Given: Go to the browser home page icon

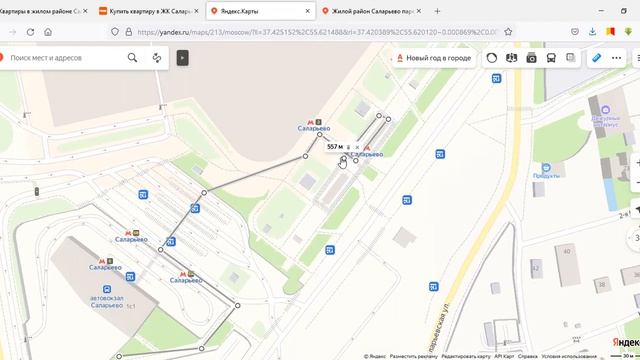Looking at the screenshot, I should 48,32.
